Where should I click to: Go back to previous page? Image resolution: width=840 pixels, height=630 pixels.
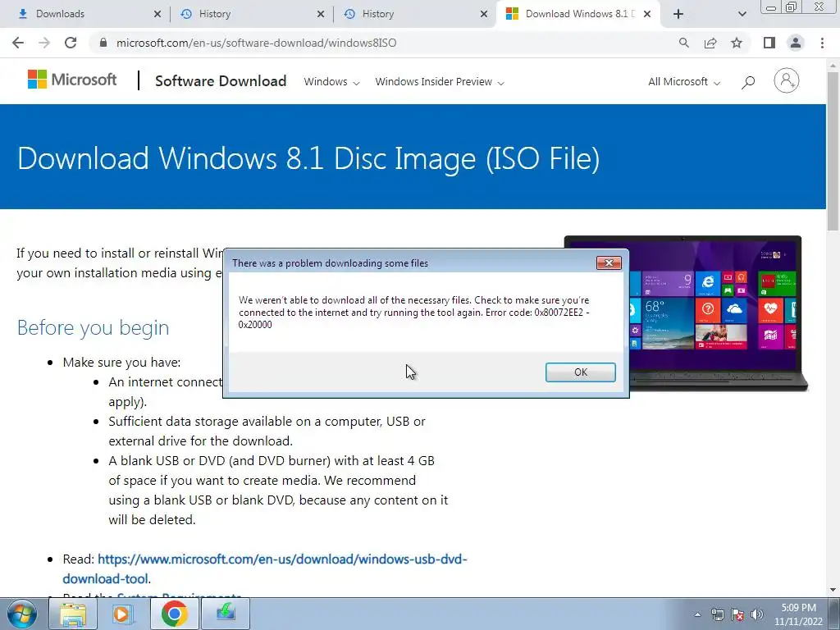pyautogui.click(x=18, y=43)
